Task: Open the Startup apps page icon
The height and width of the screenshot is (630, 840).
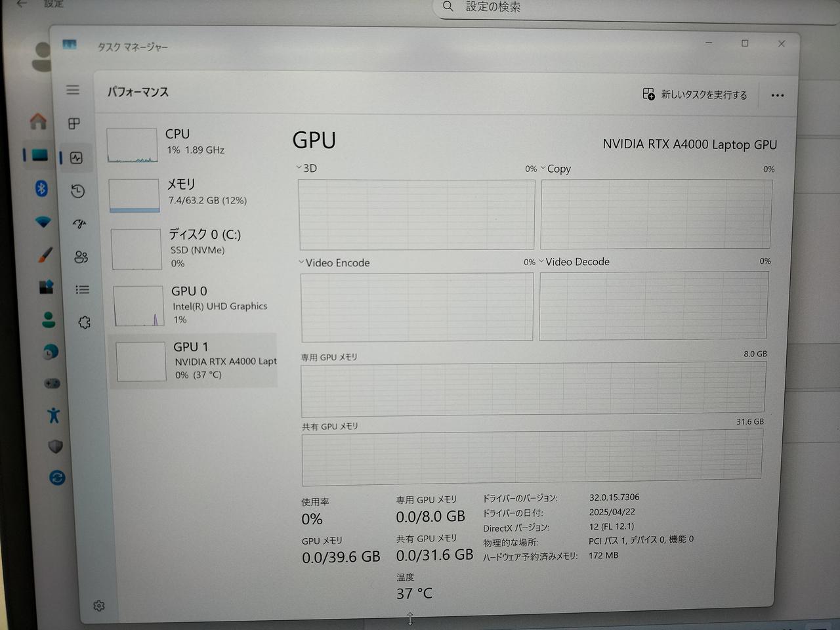Action: pyautogui.click(x=79, y=224)
